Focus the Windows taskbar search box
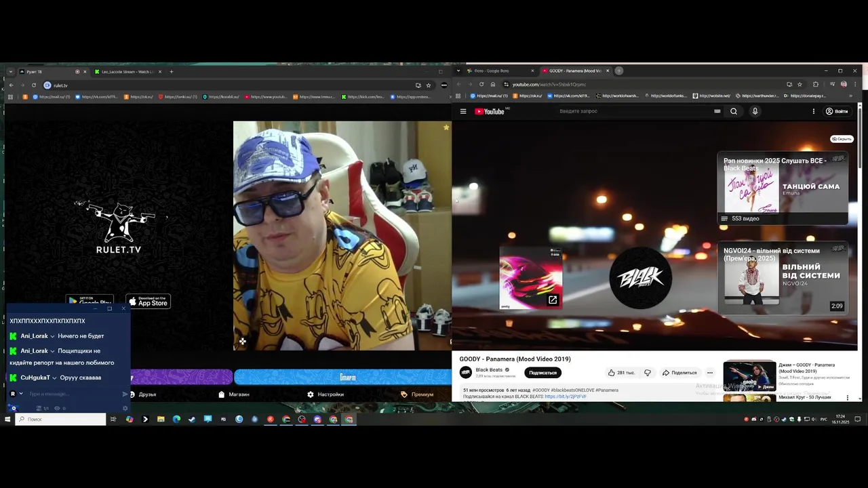Image resolution: width=868 pixels, height=488 pixels. point(60,420)
